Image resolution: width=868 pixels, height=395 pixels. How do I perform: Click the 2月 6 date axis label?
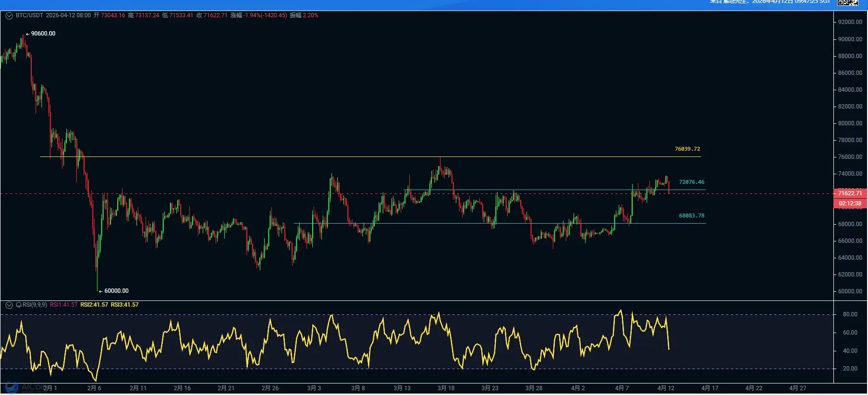pyautogui.click(x=94, y=388)
